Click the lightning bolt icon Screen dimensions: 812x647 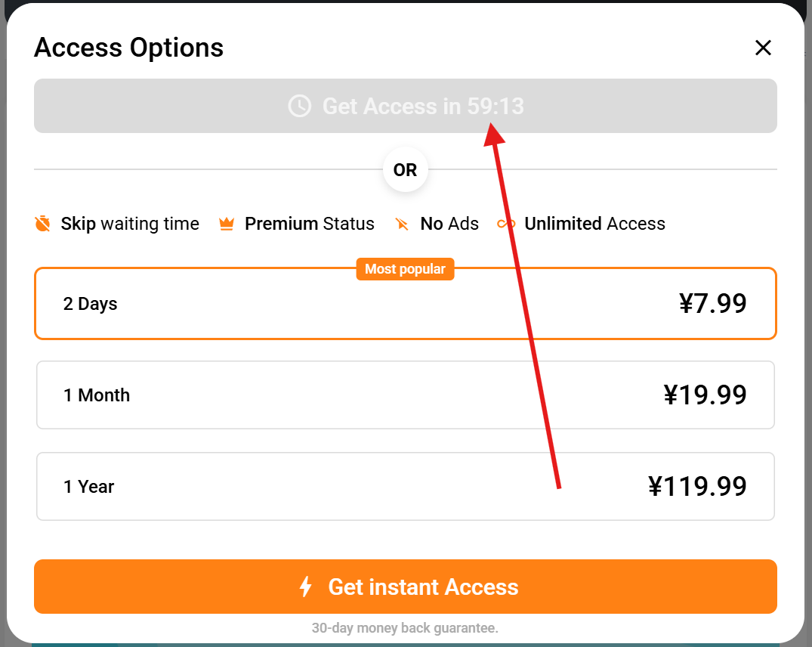306,587
